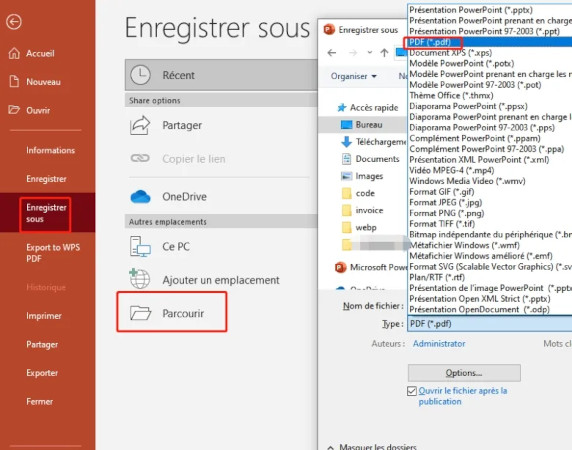Click the webp folder icon
This screenshot has height=450, width=572.
tap(347, 227)
